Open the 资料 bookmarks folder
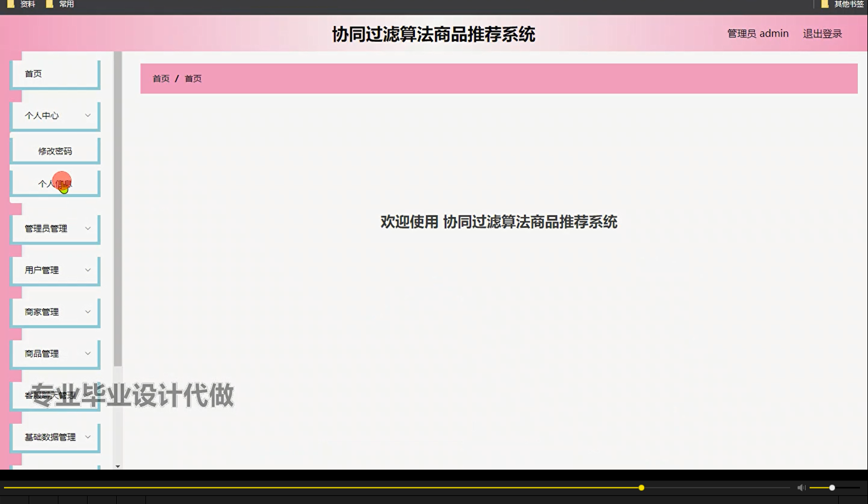The height and width of the screenshot is (504, 868). (x=26, y=4)
